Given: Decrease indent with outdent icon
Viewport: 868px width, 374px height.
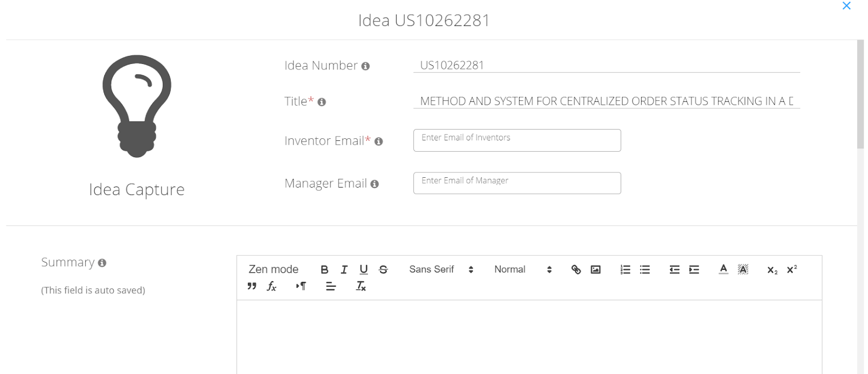Looking at the screenshot, I should click(x=674, y=269).
